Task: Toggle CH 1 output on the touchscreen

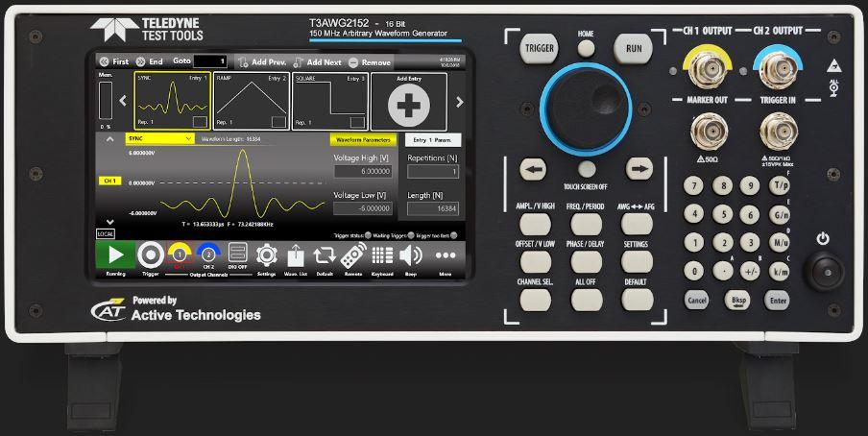Action: 180,254
